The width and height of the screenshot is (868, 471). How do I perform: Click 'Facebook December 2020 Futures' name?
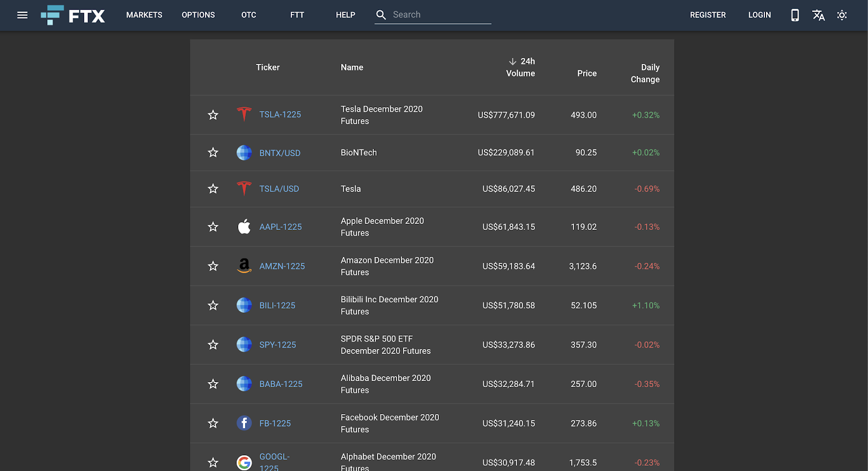390,423
